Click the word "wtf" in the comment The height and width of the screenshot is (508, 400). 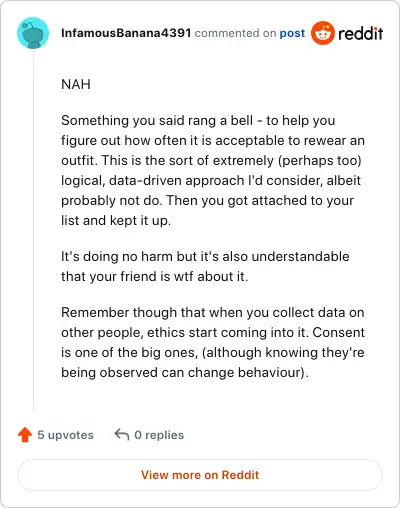pos(184,276)
